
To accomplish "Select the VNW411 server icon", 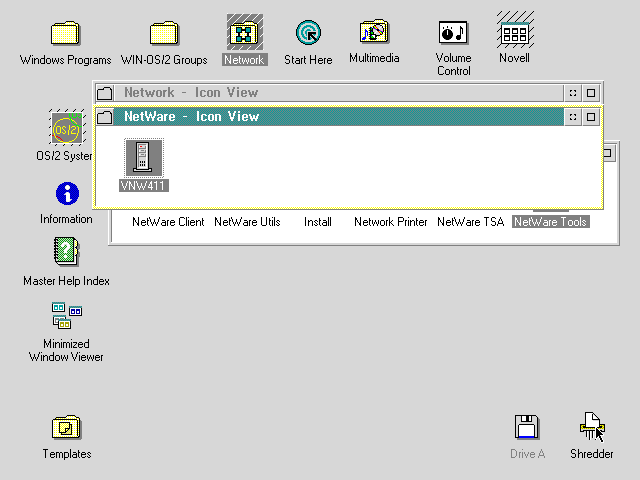I will click(144, 158).
